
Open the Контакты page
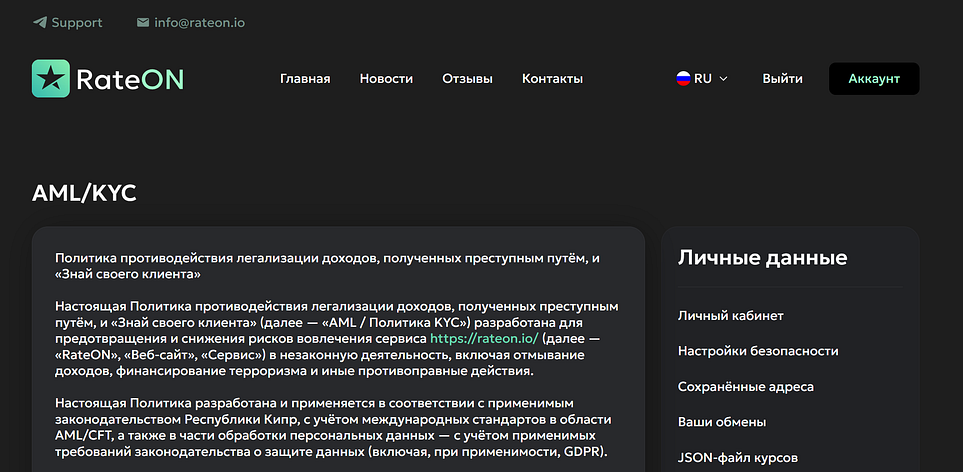click(x=552, y=78)
